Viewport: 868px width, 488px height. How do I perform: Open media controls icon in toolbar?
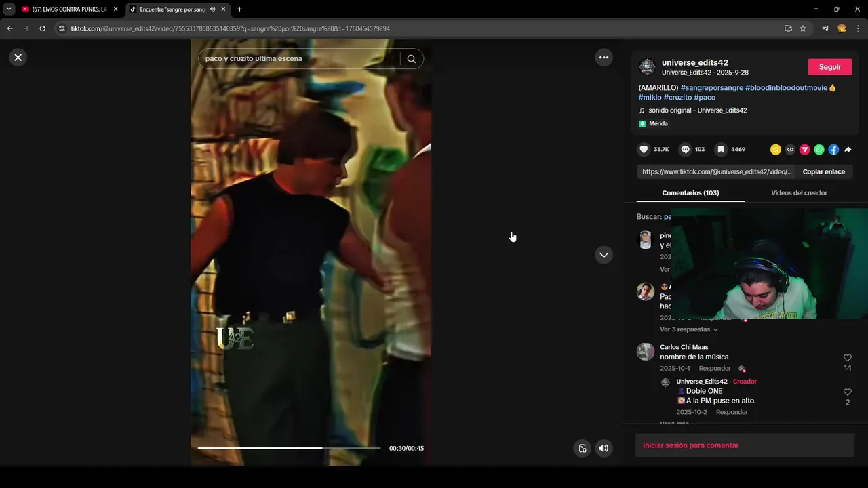[825, 28]
